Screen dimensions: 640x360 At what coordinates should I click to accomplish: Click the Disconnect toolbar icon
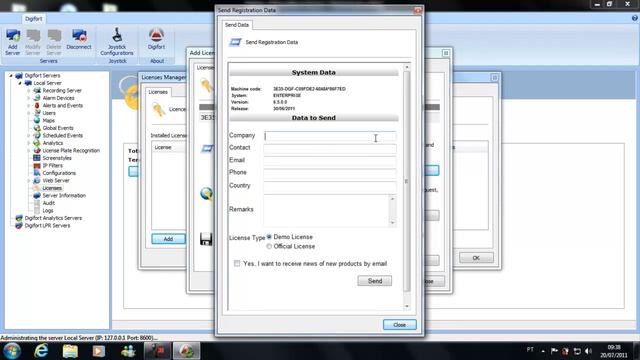pyautogui.click(x=79, y=40)
